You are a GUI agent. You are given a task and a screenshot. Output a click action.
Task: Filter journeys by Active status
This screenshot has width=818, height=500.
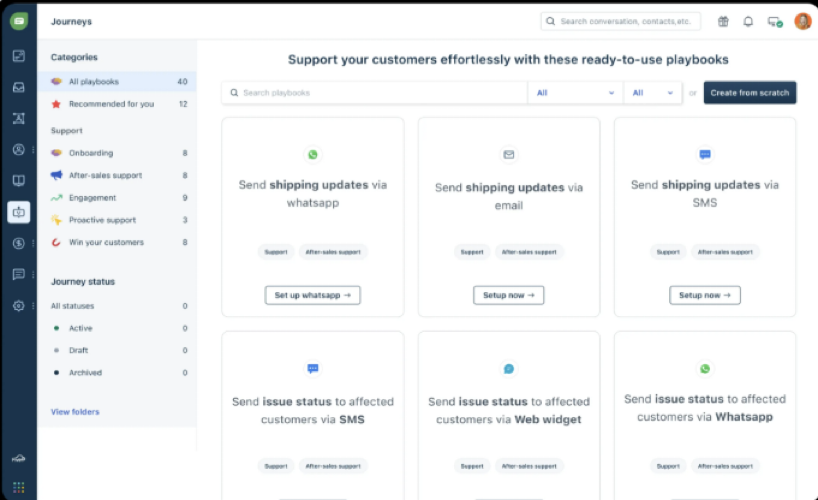pyautogui.click(x=118, y=328)
